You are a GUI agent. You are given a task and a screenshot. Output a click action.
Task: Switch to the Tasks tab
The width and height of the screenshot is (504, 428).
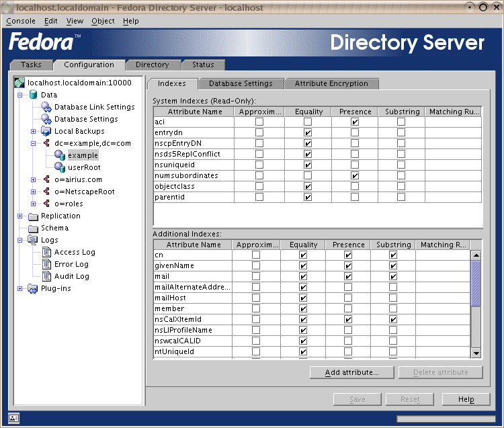[x=31, y=65]
